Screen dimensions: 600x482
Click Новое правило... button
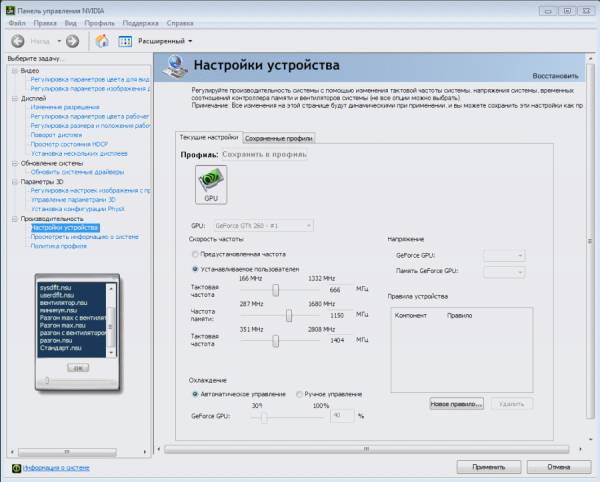point(457,404)
